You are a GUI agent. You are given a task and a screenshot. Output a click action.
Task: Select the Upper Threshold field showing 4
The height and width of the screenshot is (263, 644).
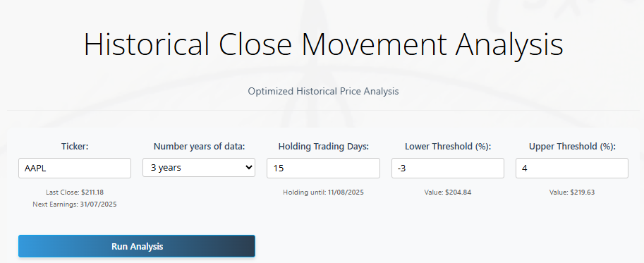572,169
